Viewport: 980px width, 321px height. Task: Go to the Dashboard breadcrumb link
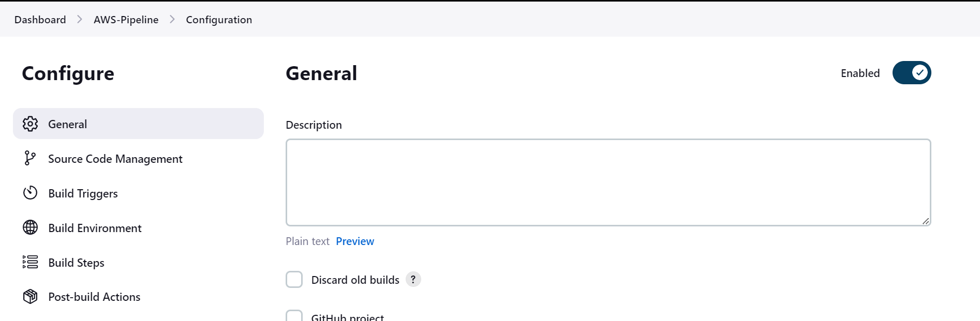coord(40,20)
